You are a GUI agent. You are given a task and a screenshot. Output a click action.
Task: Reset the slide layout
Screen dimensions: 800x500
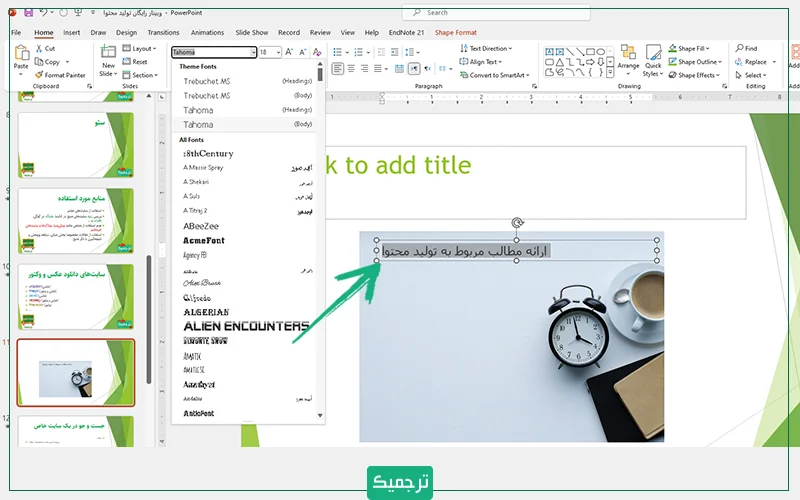pyautogui.click(x=135, y=62)
